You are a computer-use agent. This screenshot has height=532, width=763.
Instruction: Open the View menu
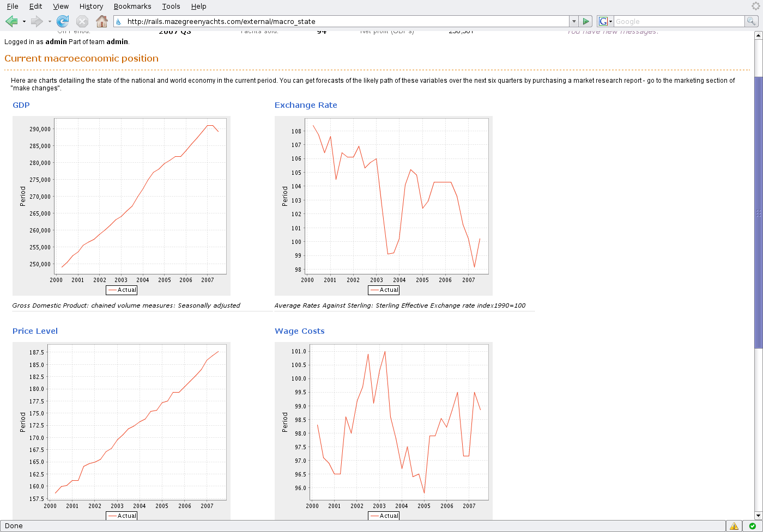61,7
